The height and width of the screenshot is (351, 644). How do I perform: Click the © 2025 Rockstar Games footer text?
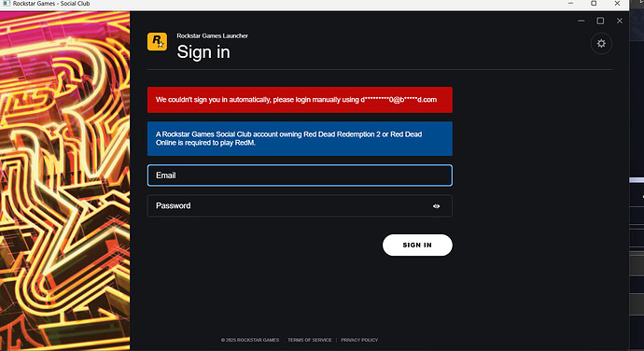click(x=250, y=340)
